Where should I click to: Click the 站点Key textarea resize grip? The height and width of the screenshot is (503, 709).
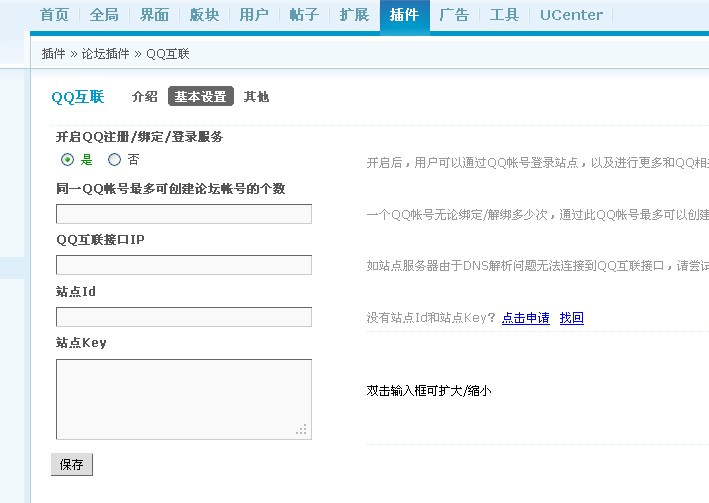pos(302,430)
